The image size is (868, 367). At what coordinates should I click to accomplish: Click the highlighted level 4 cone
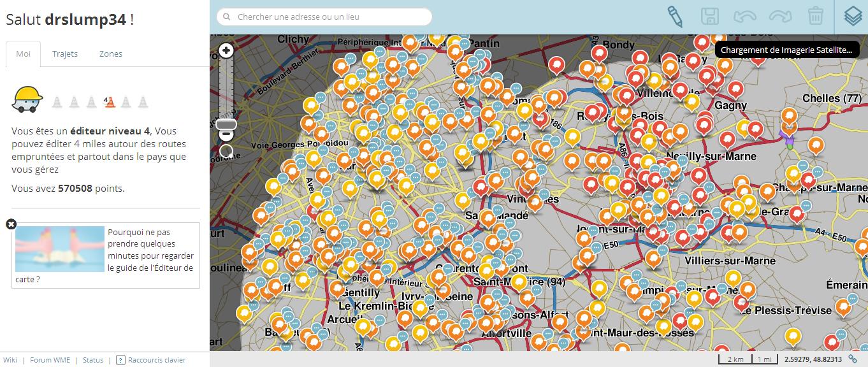[x=108, y=101]
